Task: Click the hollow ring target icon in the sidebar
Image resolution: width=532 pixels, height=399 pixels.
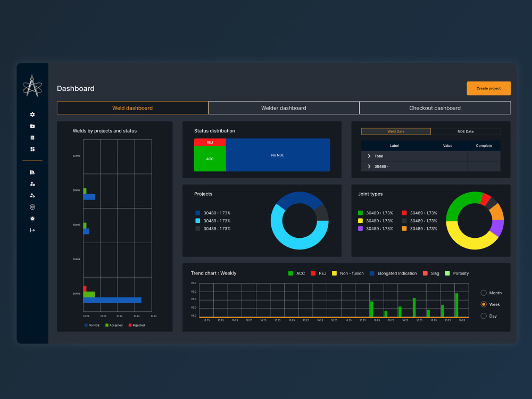Action: 32,207
